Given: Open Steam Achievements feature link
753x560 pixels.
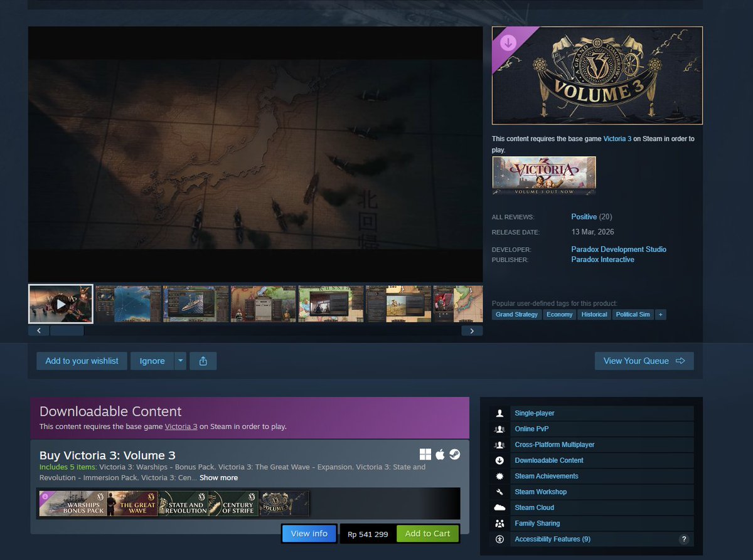Looking at the screenshot, I should pos(547,476).
